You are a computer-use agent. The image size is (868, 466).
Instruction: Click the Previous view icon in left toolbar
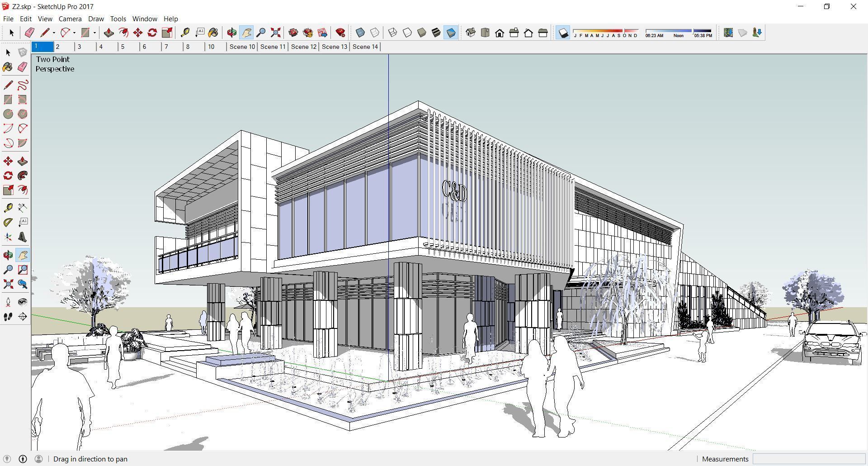(x=23, y=284)
